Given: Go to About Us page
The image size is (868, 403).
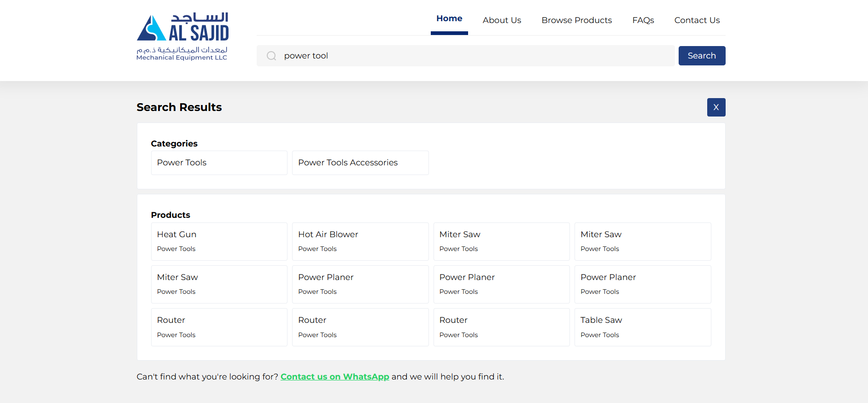Looking at the screenshot, I should point(502,20).
